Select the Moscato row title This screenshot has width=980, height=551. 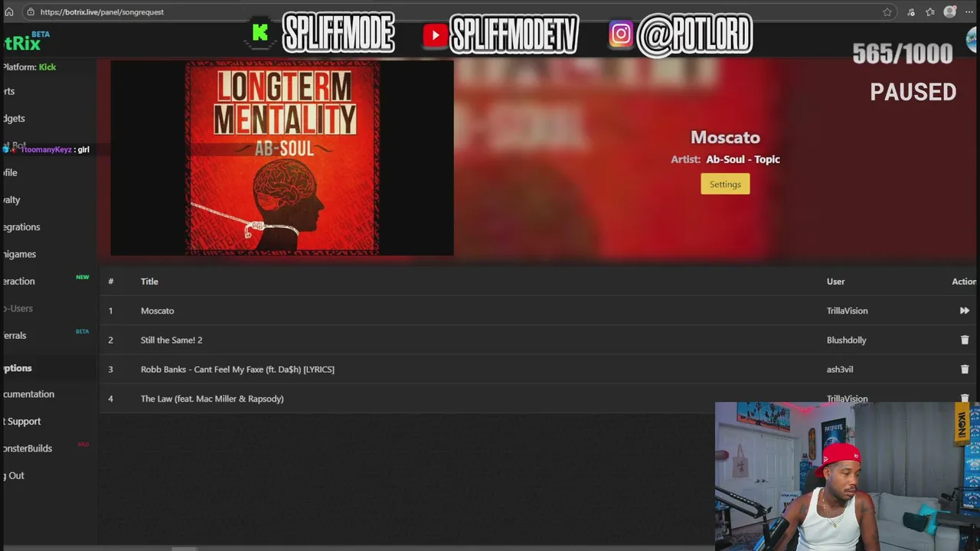click(x=157, y=311)
